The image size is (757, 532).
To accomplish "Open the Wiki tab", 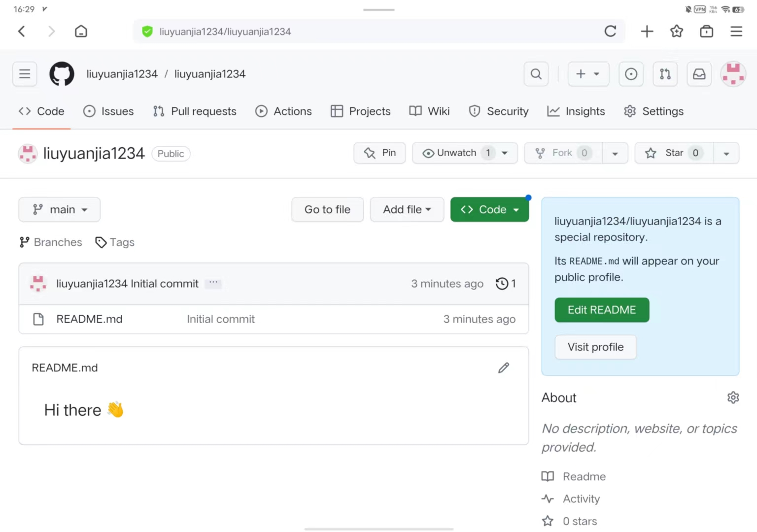I will [x=429, y=111].
